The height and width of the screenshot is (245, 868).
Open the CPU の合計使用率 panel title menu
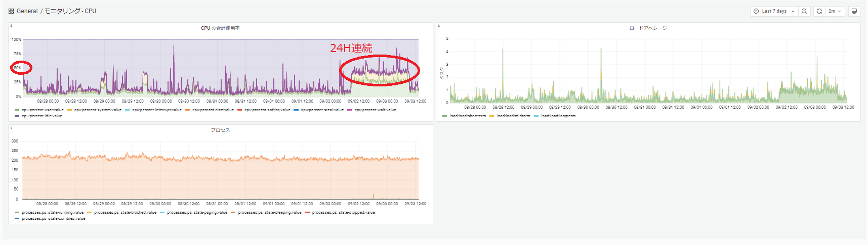tap(220, 28)
